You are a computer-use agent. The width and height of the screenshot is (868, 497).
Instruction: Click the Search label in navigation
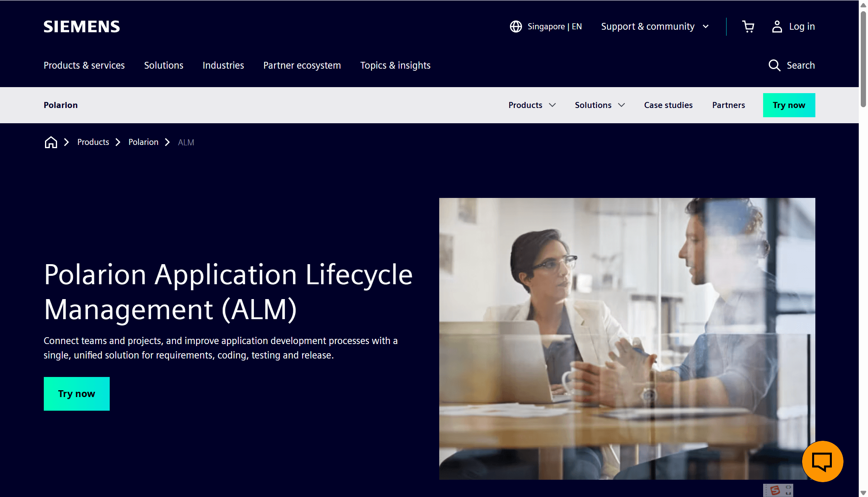(800, 65)
